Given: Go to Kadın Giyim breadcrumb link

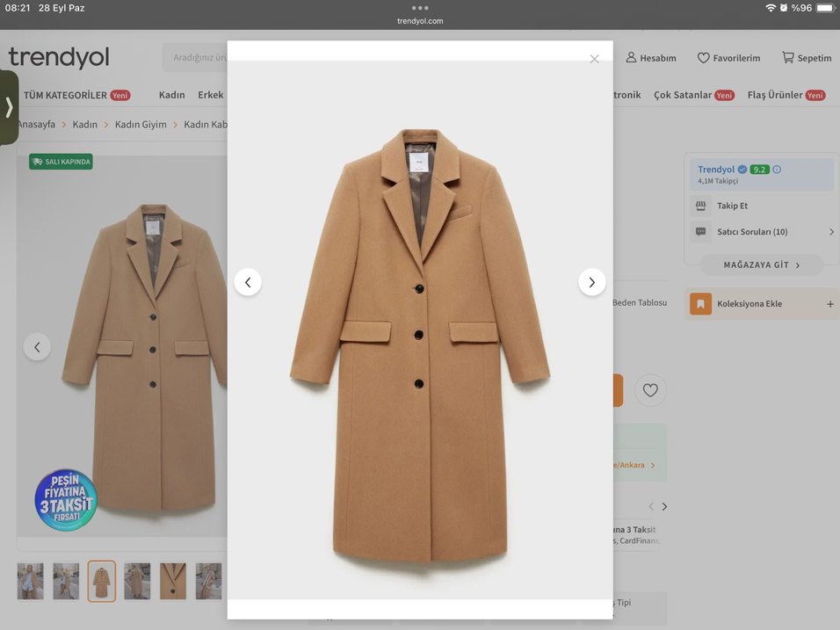Looking at the screenshot, I should [x=141, y=125].
